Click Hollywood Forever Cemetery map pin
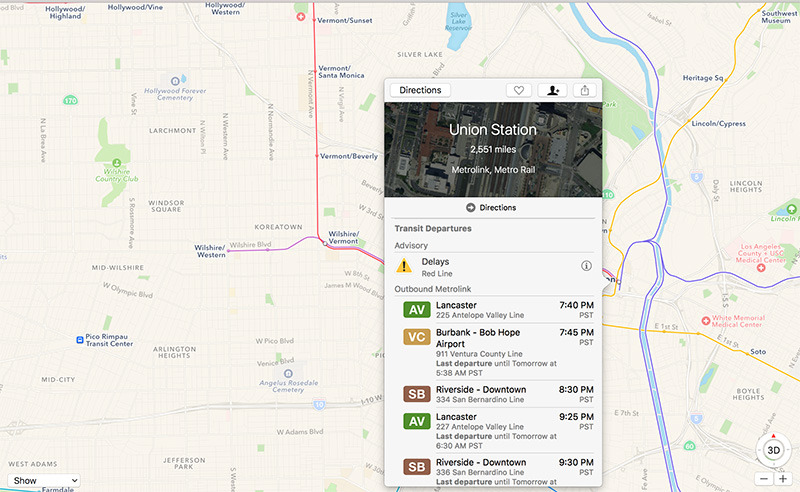This screenshot has height=492, width=800. pyautogui.click(x=175, y=81)
